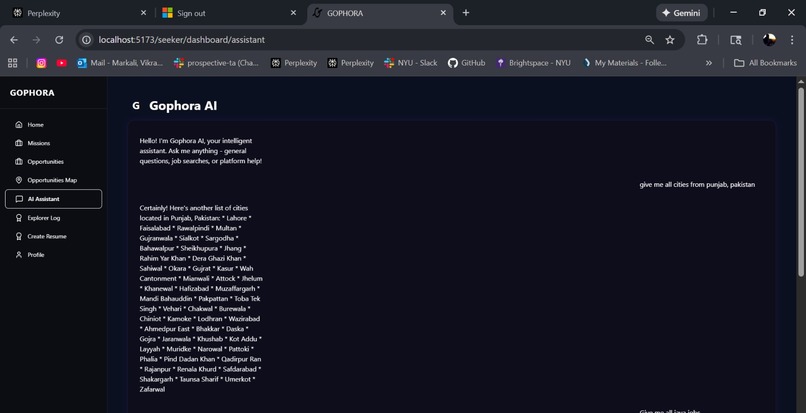This screenshot has width=806, height=413.
Task: Open the prospective-ta Slack bookmark
Action: tap(216, 63)
